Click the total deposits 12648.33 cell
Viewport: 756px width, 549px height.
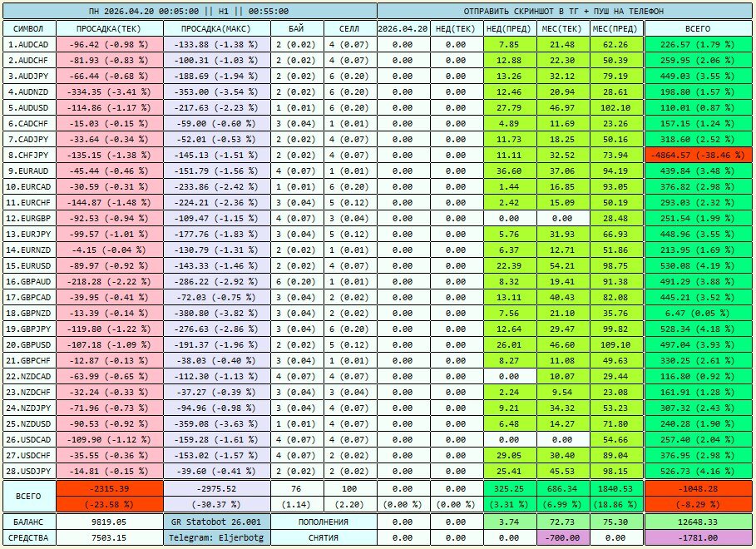pos(697,522)
